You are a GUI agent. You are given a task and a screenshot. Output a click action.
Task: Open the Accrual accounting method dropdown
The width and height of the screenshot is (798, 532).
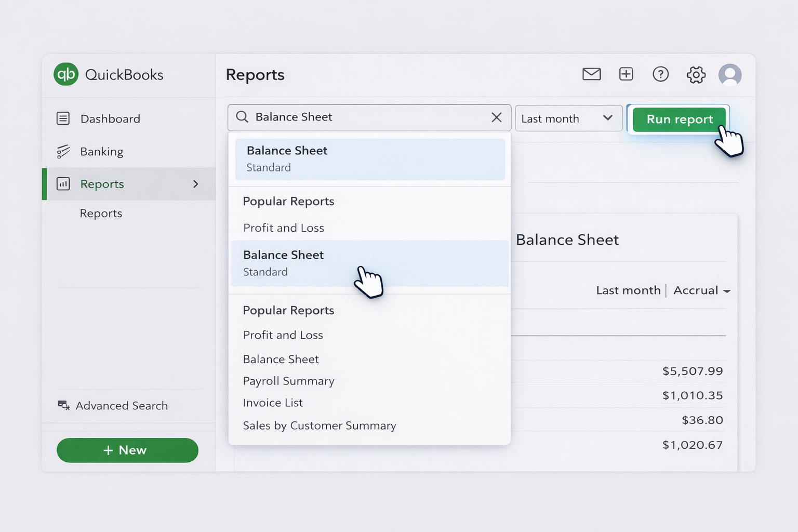click(702, 290)
